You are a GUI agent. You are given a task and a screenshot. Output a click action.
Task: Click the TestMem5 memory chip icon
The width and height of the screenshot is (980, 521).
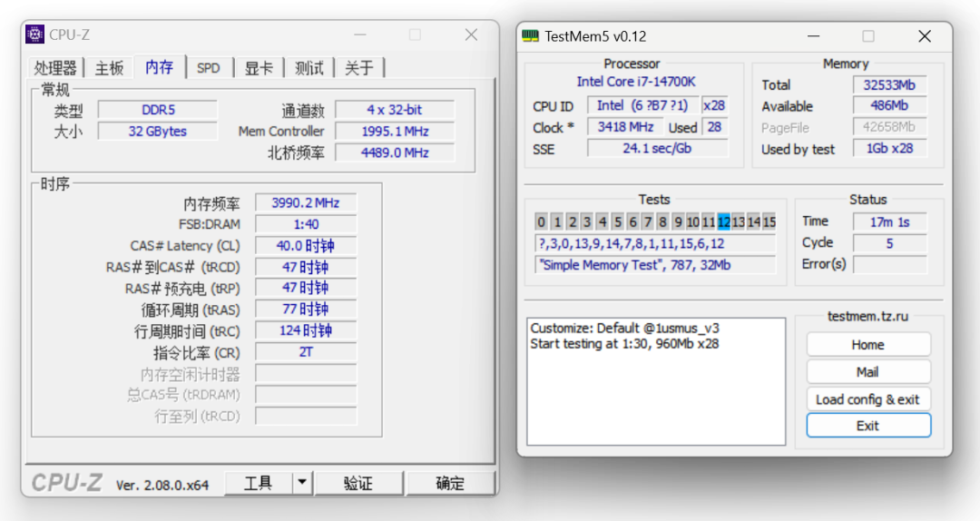pos(530,36)
